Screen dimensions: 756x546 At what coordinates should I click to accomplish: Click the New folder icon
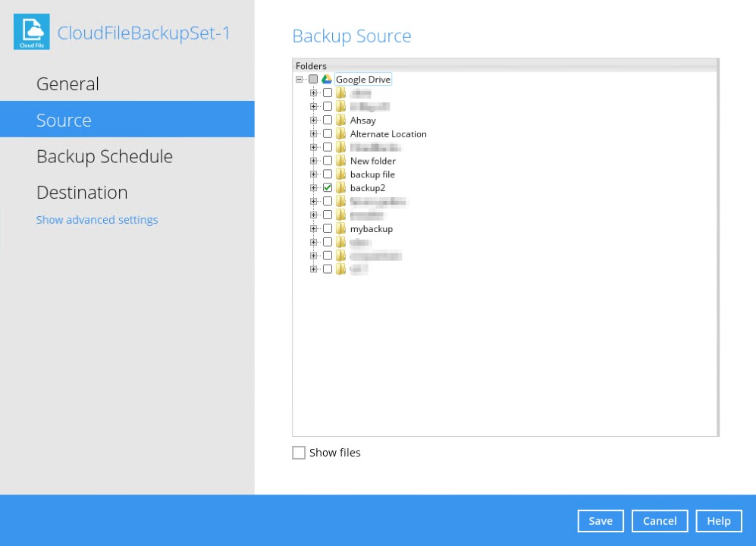point(340,160)
